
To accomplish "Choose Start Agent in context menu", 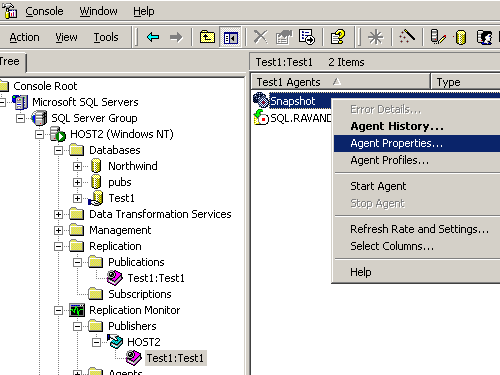I will pyautogui.click(x=417, y=186).
